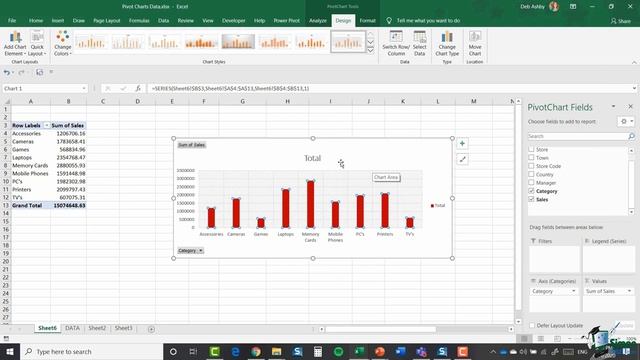Select the red Memory Cards bar
The height and width of the screenshot is (360, 640).
pos(311,204)
